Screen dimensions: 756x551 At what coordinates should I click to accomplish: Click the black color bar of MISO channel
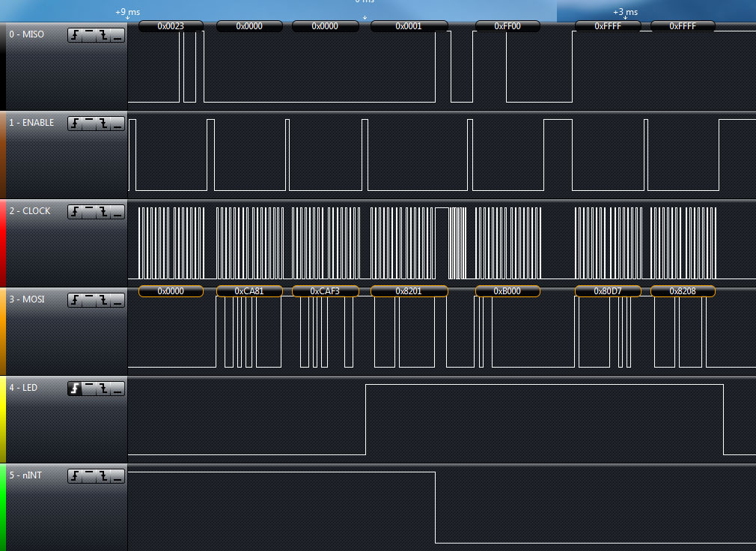[3, 66]
